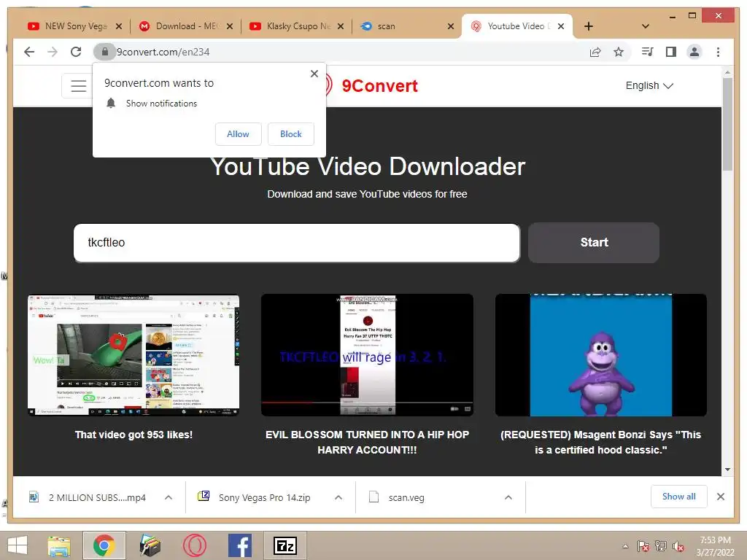Open Chrome's three-dot menu

[x=718, y=52]
